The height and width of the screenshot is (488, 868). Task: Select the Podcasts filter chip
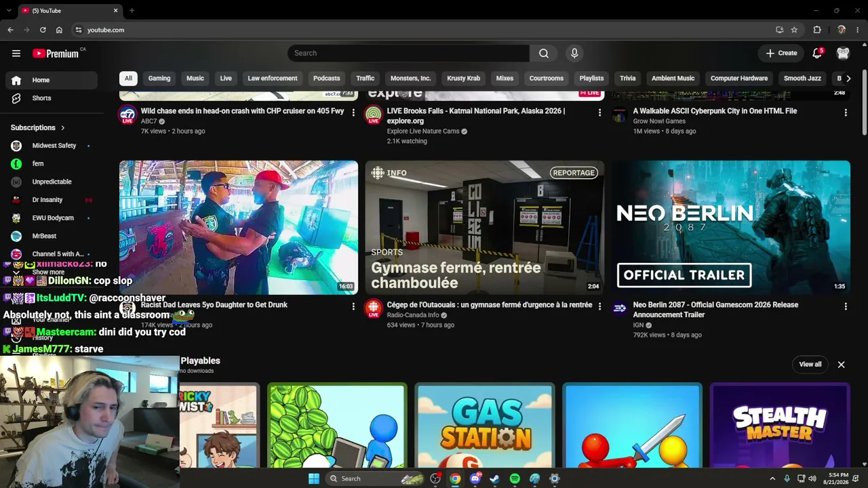coord(327,78)
